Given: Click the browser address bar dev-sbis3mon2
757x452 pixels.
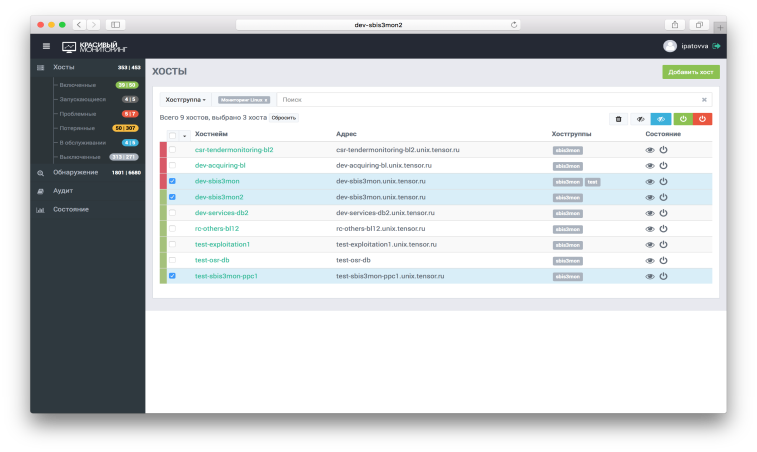Looking at the screenshot, I should [378, 25].
